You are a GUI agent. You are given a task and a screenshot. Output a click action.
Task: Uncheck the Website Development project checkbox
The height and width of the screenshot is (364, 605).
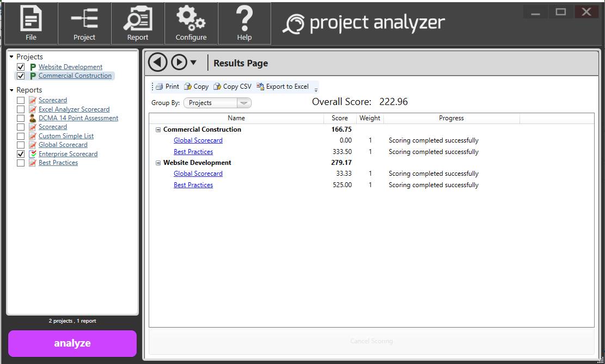point(21,67)
